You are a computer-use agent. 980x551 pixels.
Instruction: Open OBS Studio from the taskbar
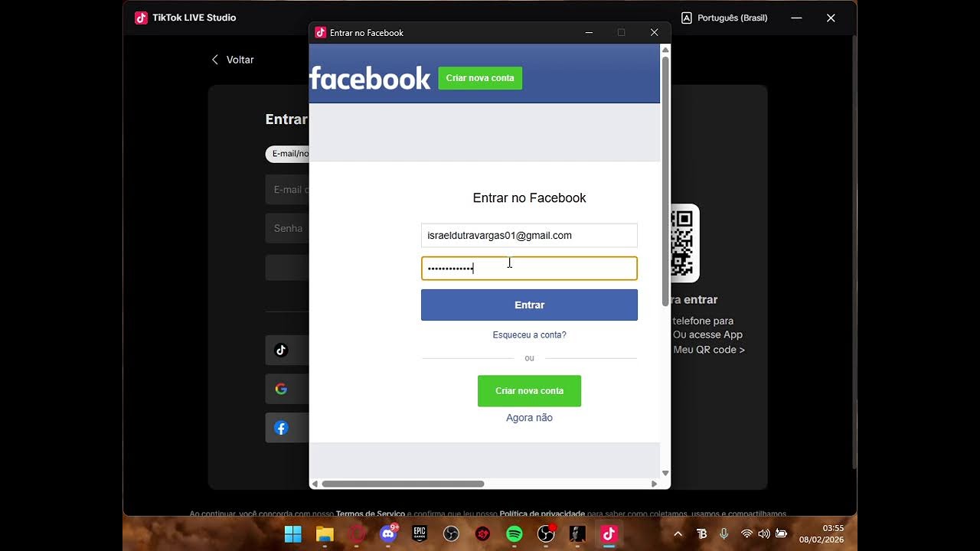451,534
